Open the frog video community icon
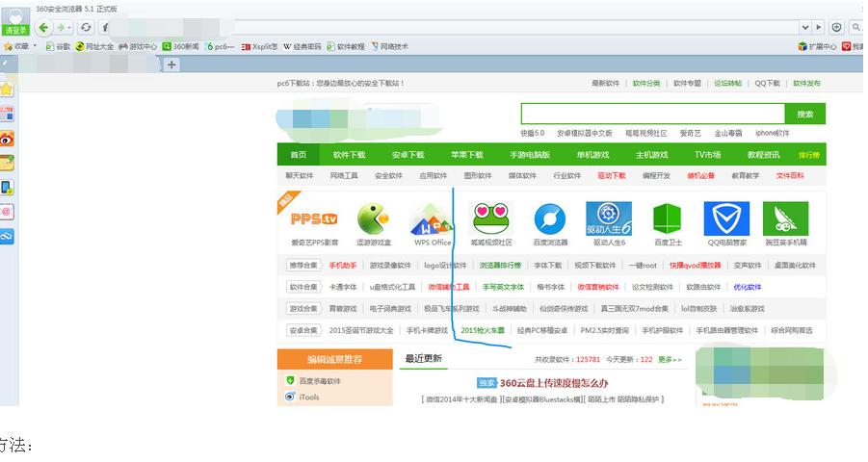Image resolution: width=868 pixels, height=462 pixels. [491, 218]
